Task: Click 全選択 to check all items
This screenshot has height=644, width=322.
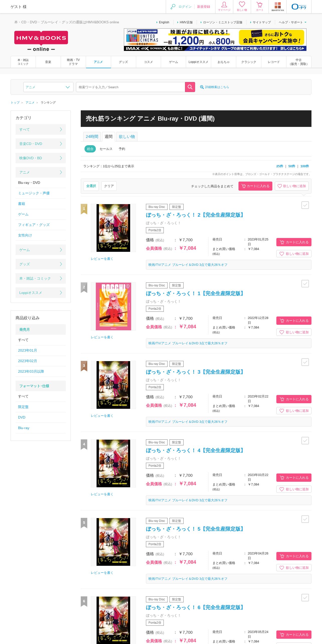Action: click(91, 186)
